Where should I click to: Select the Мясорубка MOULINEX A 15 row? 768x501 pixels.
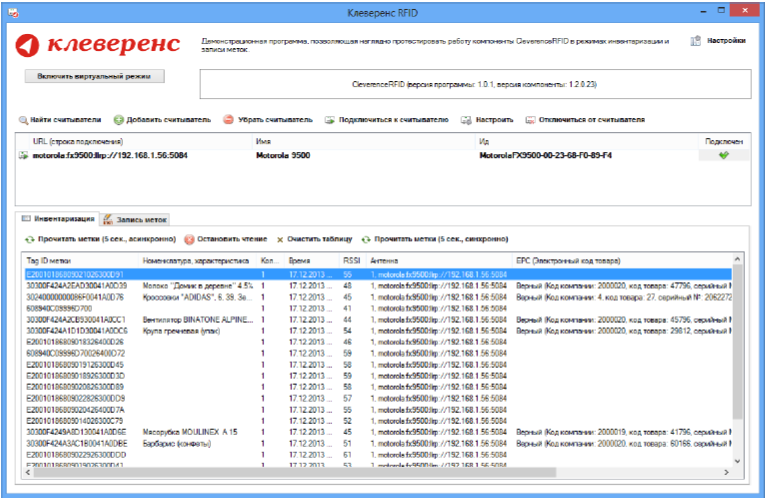click(x=378, y=432)
